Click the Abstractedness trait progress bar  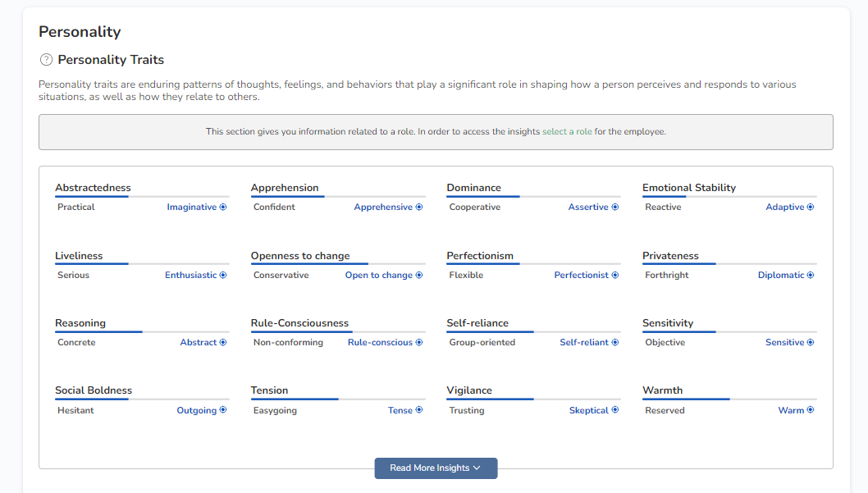[142, 197]
